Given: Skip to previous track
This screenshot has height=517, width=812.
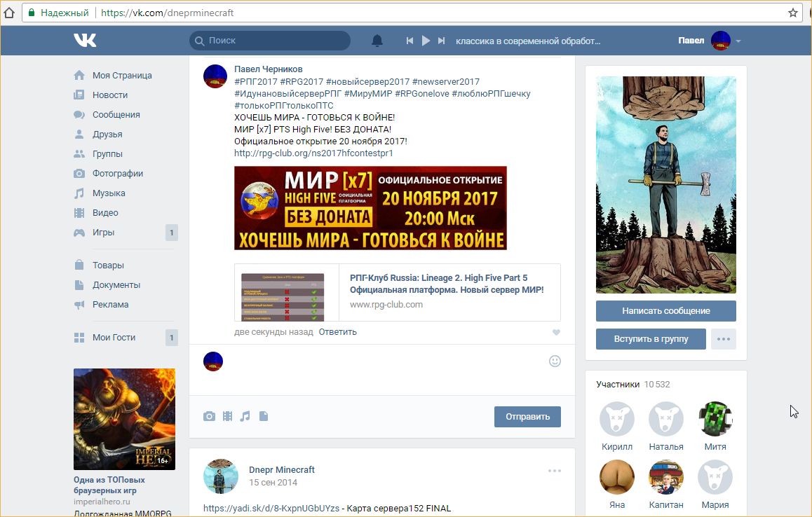Looking at the screenshot, I should pyautogui.click(x=410, y=41).
